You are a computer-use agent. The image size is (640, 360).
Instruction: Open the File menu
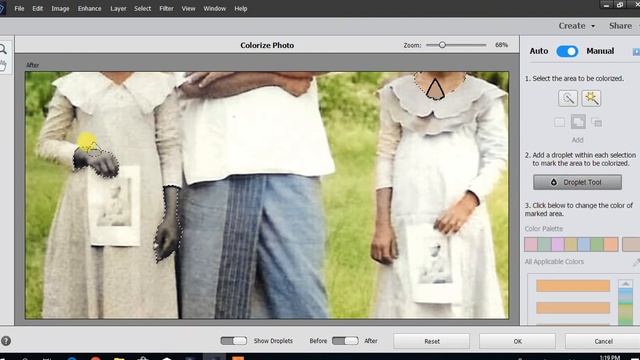[x=19, y=9]
